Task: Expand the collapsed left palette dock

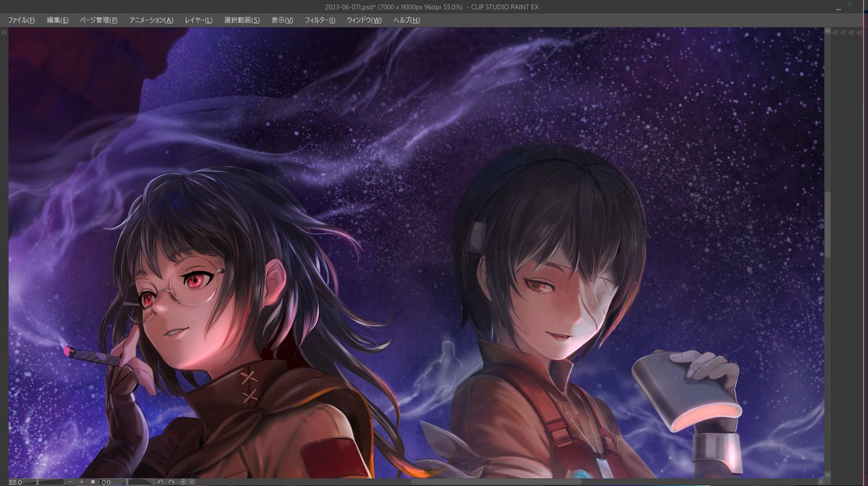Action: click(x=4, y=33)
